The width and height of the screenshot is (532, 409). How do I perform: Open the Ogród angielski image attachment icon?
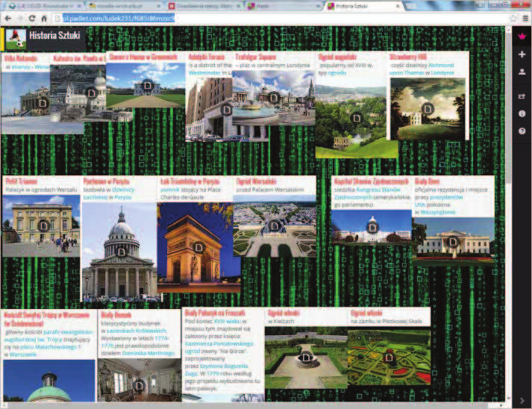(356, 118)
